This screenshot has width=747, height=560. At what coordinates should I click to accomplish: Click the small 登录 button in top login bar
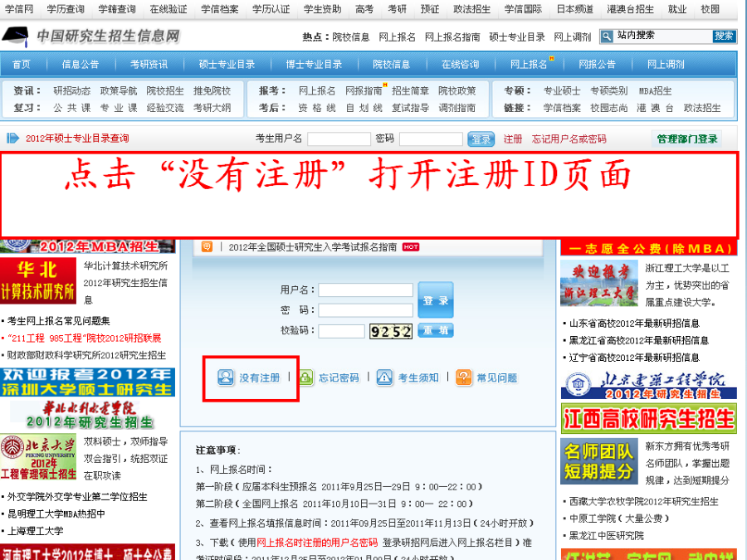coord(481,139)
